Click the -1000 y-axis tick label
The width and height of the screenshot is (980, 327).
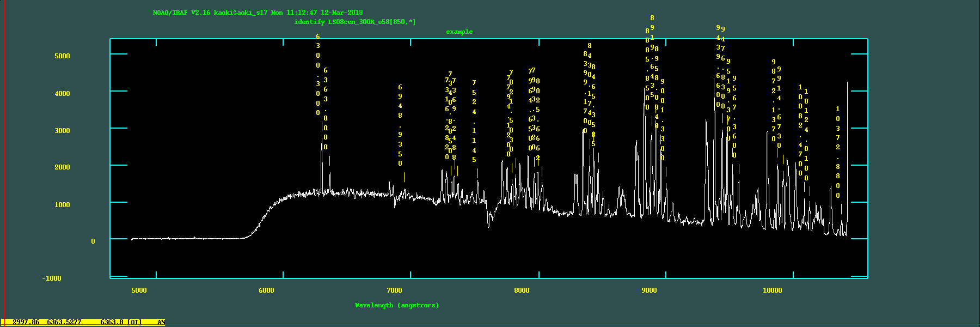52,278
